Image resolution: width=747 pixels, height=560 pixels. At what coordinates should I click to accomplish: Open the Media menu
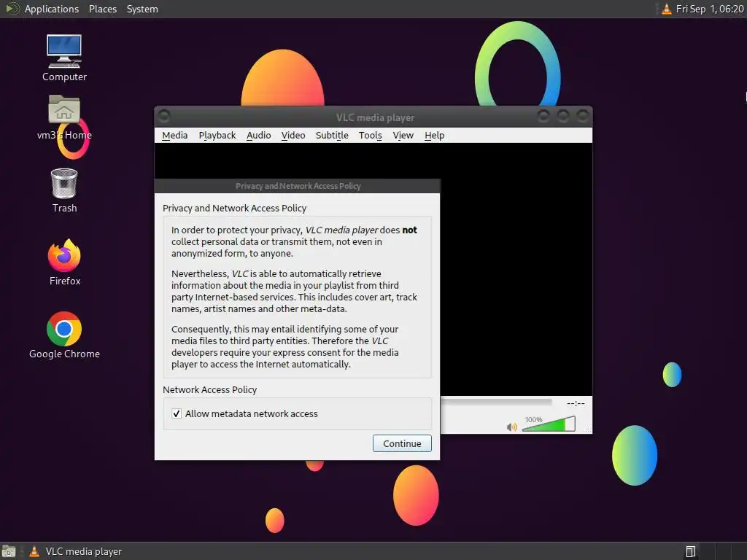(x=174, y=135)
